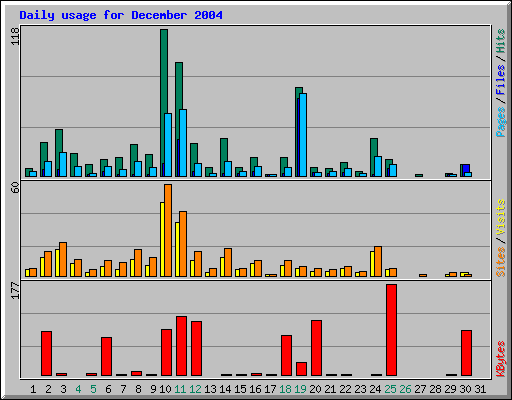Click green weekend day 11 label
Viewport: 512px width, 400px height.
(180, 389)
